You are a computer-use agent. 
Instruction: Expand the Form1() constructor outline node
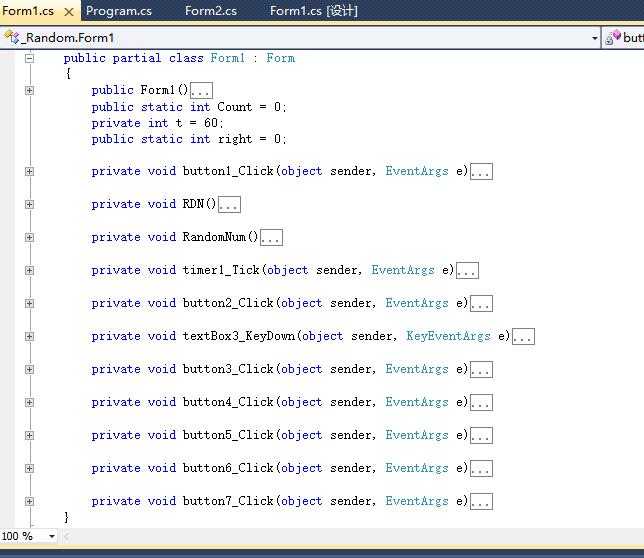29,90
